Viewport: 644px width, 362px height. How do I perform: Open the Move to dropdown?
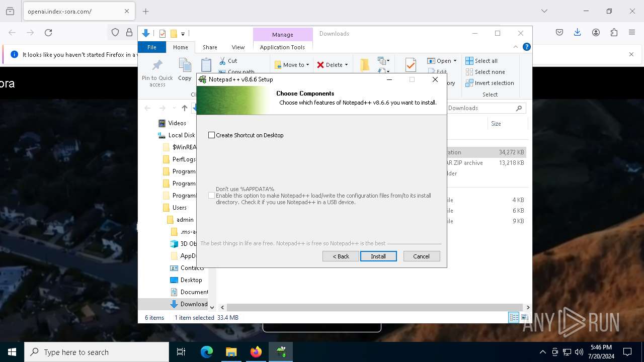[x=292, y=65]
